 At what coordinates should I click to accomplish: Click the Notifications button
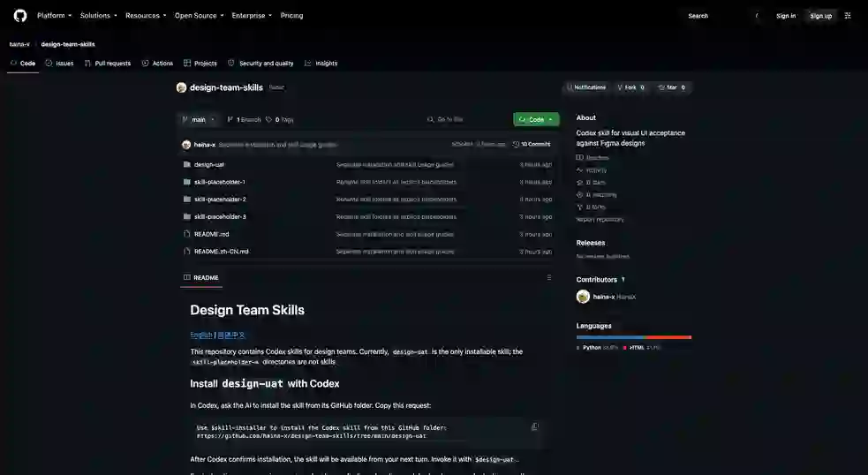(x=586, y=87)
